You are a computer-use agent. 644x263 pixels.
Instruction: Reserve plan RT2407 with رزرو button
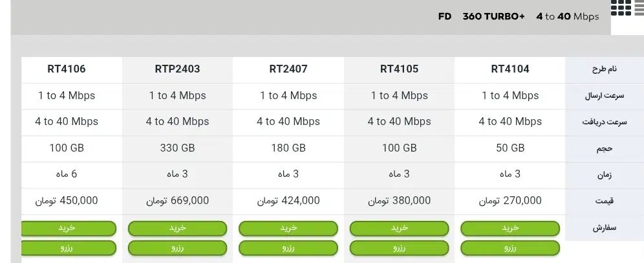tap(288, 248)
